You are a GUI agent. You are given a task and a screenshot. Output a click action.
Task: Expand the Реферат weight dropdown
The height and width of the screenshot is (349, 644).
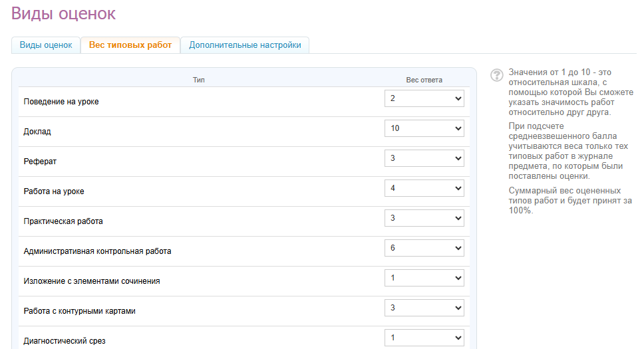[424, 158]
